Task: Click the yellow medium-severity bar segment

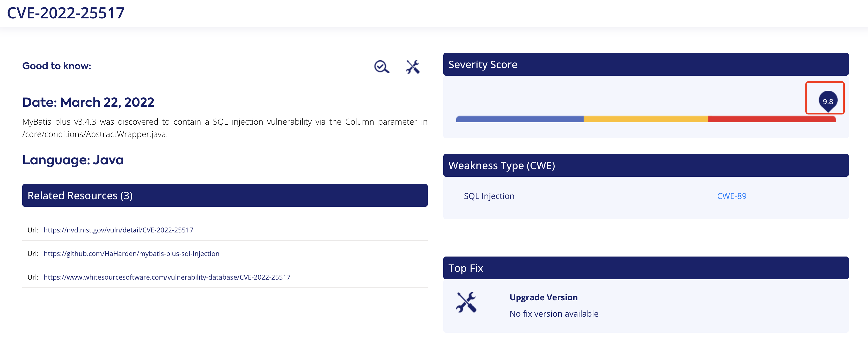Action: (x=646, y=119)
